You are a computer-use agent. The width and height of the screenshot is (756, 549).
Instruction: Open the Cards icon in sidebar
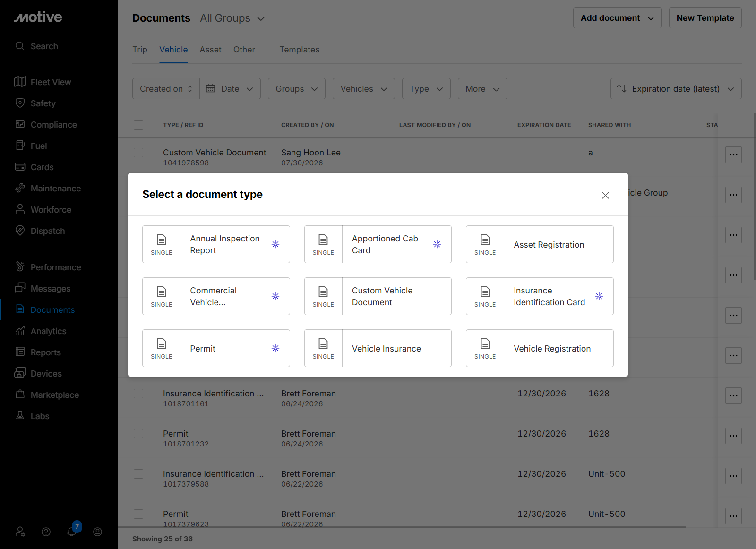point(20,167)
